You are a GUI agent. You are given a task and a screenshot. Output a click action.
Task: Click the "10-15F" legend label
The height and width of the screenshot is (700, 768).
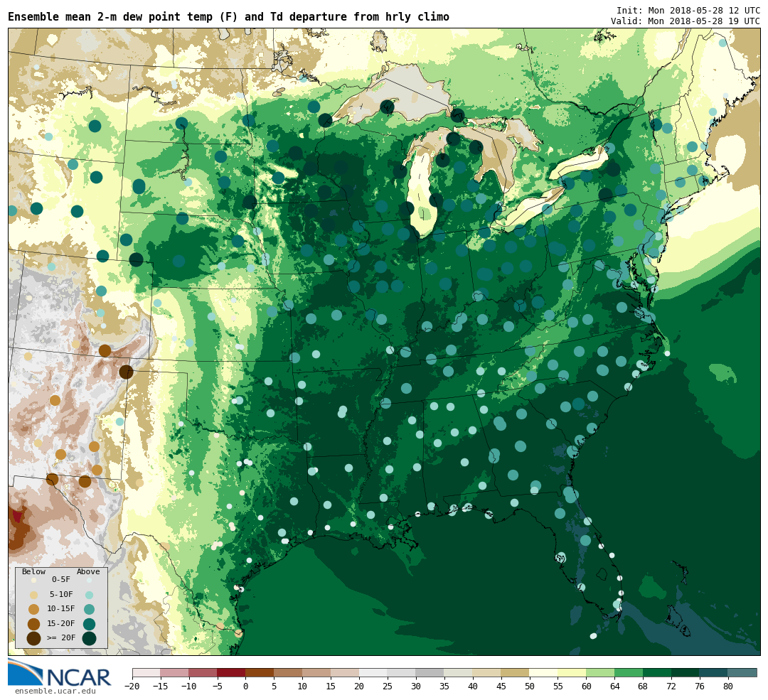tap(61, 609)
